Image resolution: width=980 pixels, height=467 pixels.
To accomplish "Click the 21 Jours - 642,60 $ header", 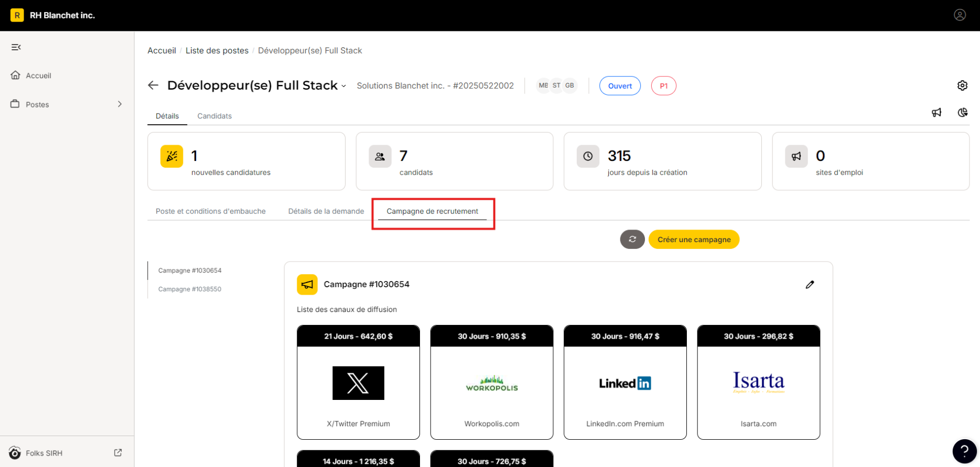I will tap(358, 336).
